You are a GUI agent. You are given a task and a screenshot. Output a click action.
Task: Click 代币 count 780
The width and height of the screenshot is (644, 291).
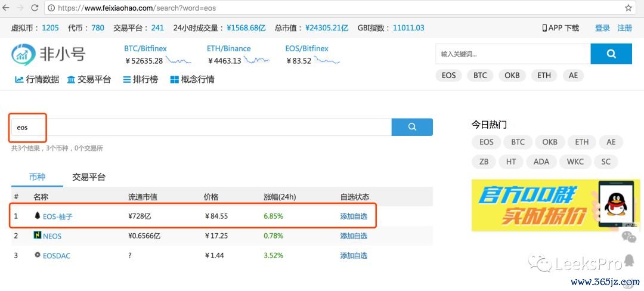click(98, 28)
